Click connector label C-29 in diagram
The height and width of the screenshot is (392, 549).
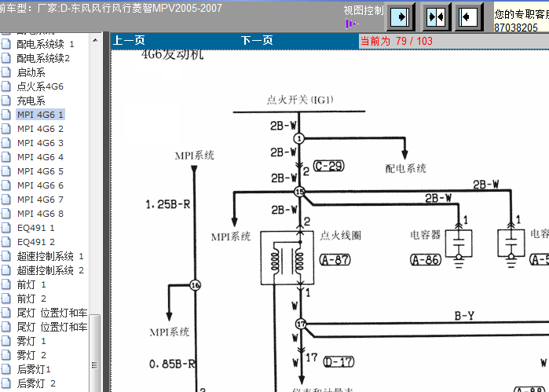tap(328, 166)
